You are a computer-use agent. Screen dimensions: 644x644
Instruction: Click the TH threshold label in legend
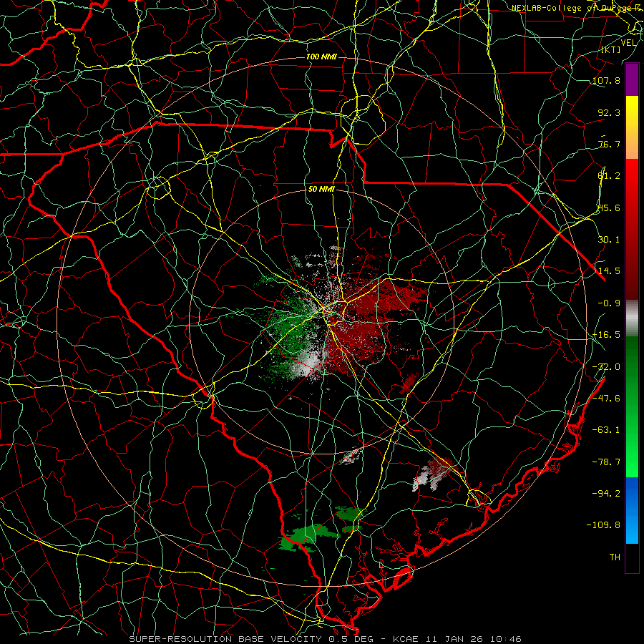pyautogui.click(x=615, y=557)
